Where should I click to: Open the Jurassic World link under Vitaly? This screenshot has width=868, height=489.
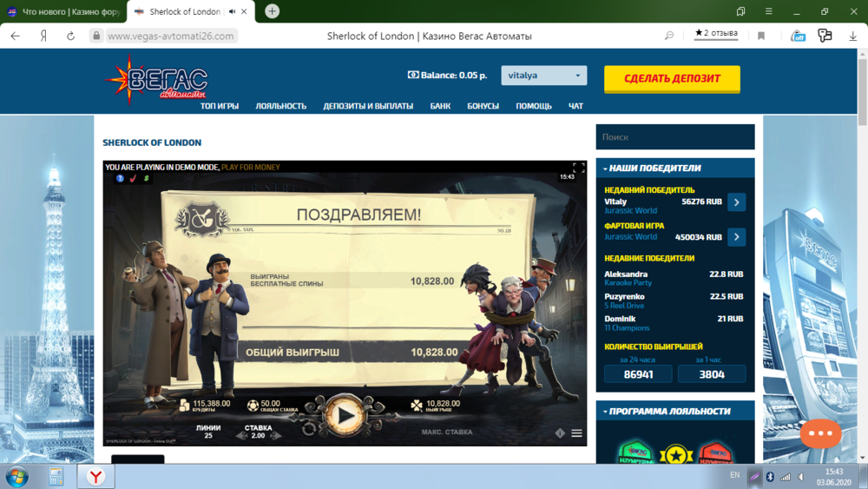click(630, 210)
